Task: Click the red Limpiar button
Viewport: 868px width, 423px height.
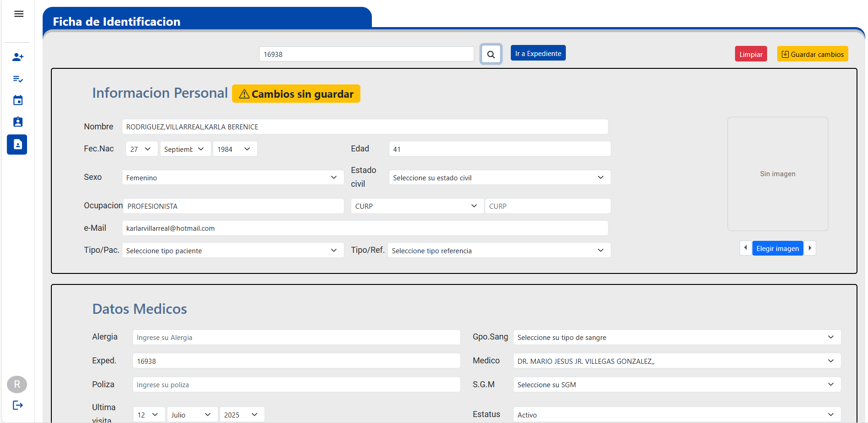Action: point(751,54)
